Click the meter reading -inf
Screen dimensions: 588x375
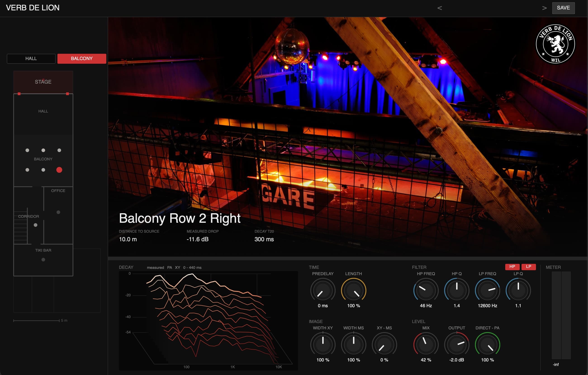(556, 365)
